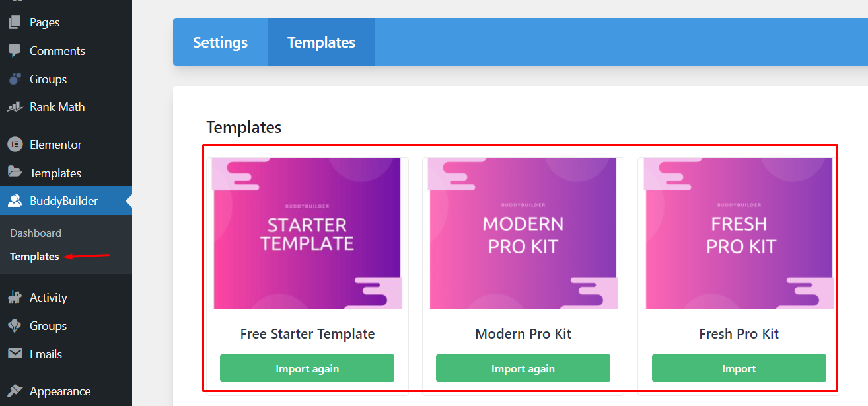This screenshot has width=868, height=406.
Task: Select the Templates tab in blue bar
Action: (321, 42)
